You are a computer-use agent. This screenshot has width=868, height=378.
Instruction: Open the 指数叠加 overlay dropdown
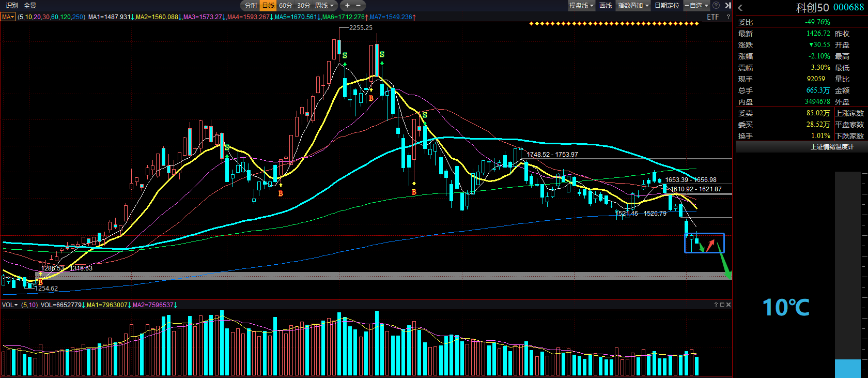[x=633, y=6]
